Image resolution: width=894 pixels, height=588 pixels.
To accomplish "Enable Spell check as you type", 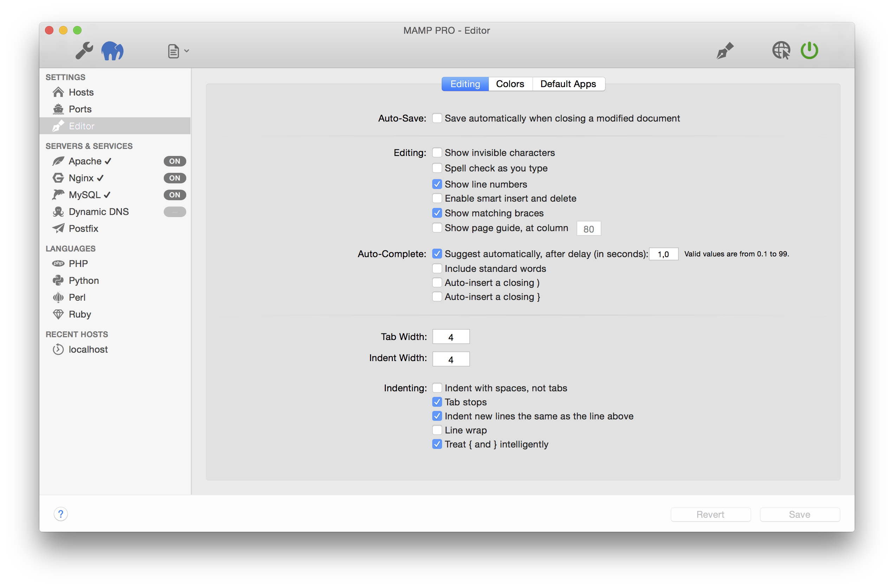I will click(437, 168).
